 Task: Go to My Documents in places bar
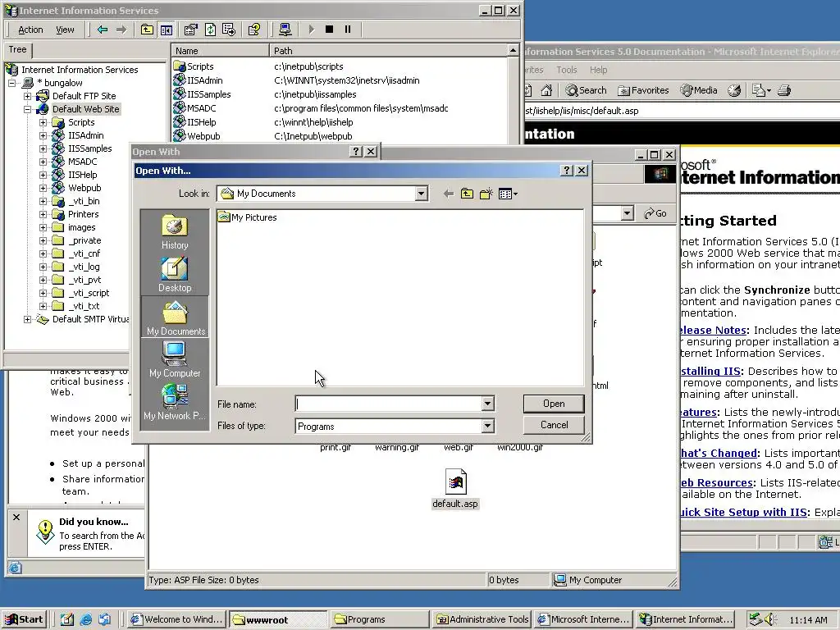click(x=175, y=317)
